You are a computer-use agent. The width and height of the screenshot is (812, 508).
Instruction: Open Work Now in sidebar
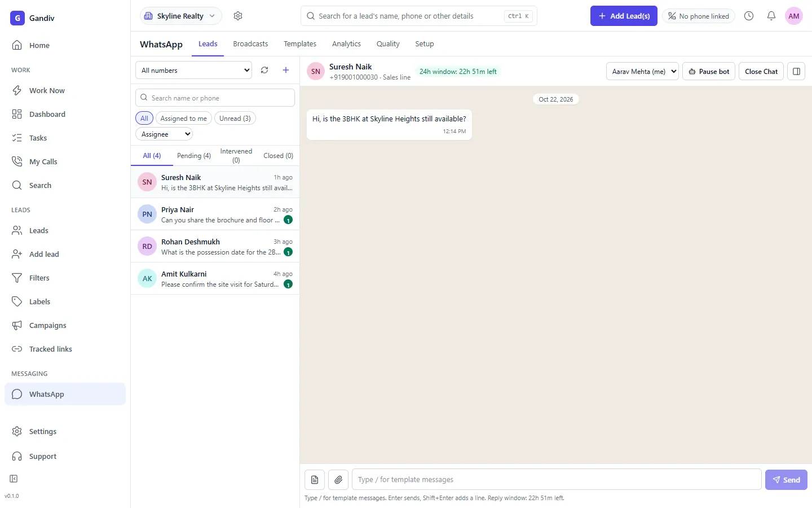click(65, 90)
